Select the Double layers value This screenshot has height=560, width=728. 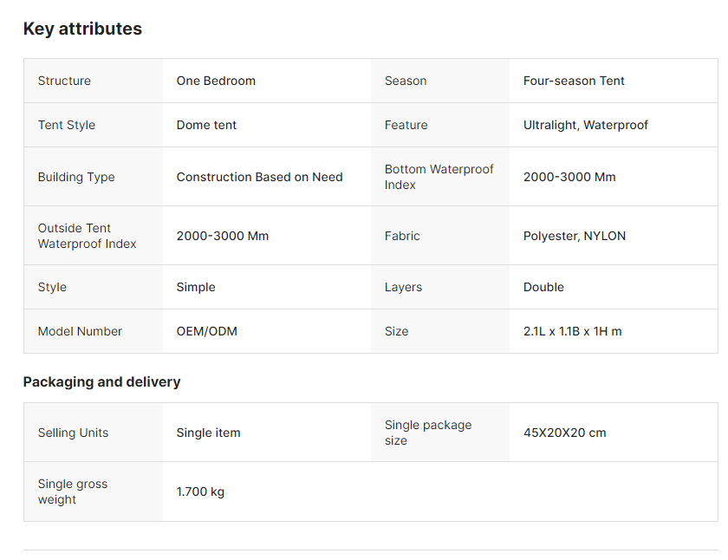click(x=543, y=287)
